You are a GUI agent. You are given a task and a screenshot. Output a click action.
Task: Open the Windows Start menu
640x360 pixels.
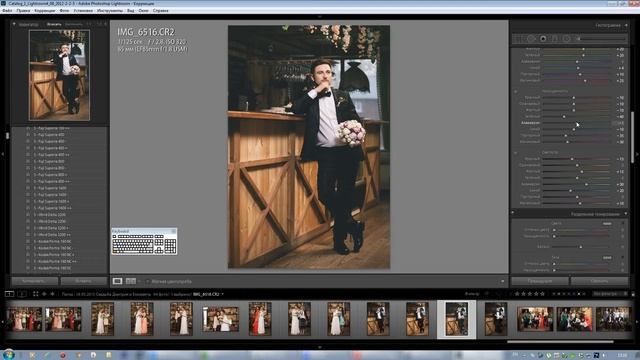8,355
